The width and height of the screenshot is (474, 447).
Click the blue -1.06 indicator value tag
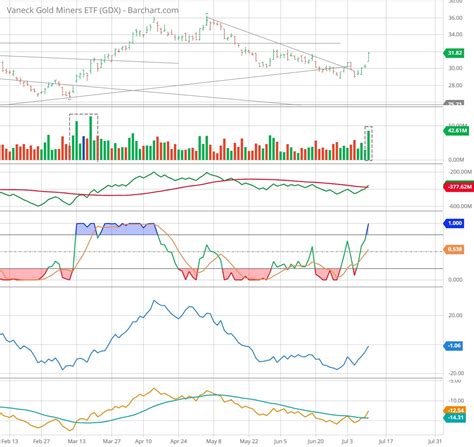tap(453, 346)
